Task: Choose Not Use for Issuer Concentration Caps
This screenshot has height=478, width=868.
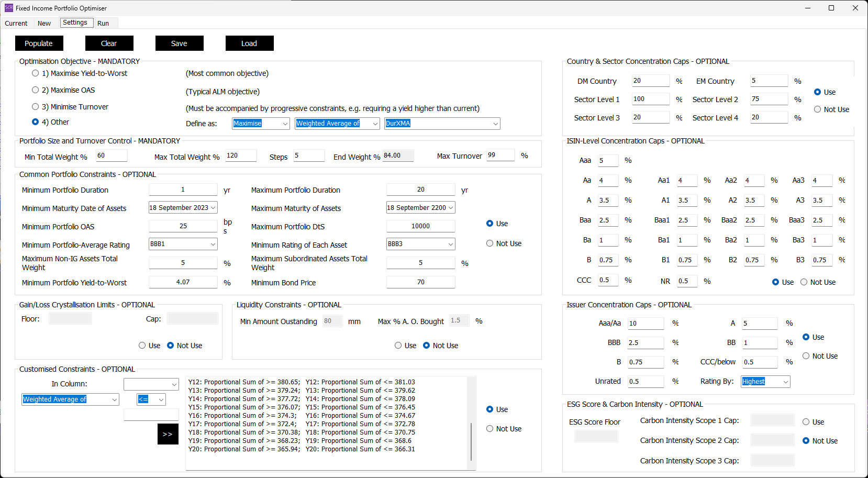Action: point(806,356)
